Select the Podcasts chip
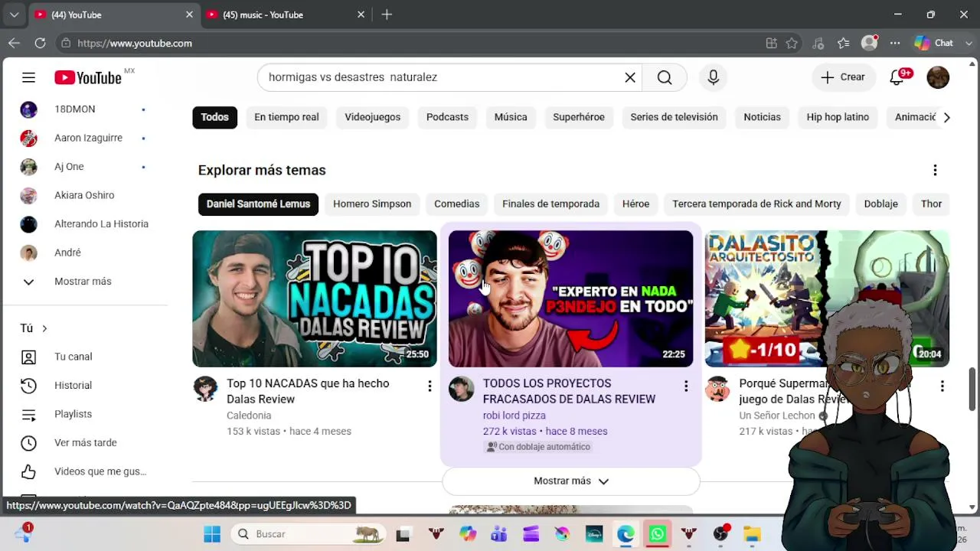The image size is (980, 551). point(447,117)
